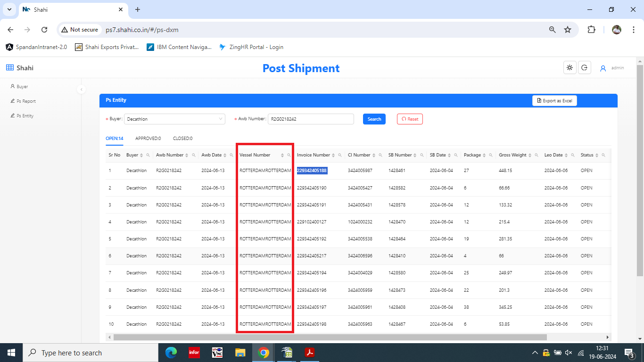Screen dimensions: 644x362
Task: Click the table scroll-right arrow
Action: (608, 337)
